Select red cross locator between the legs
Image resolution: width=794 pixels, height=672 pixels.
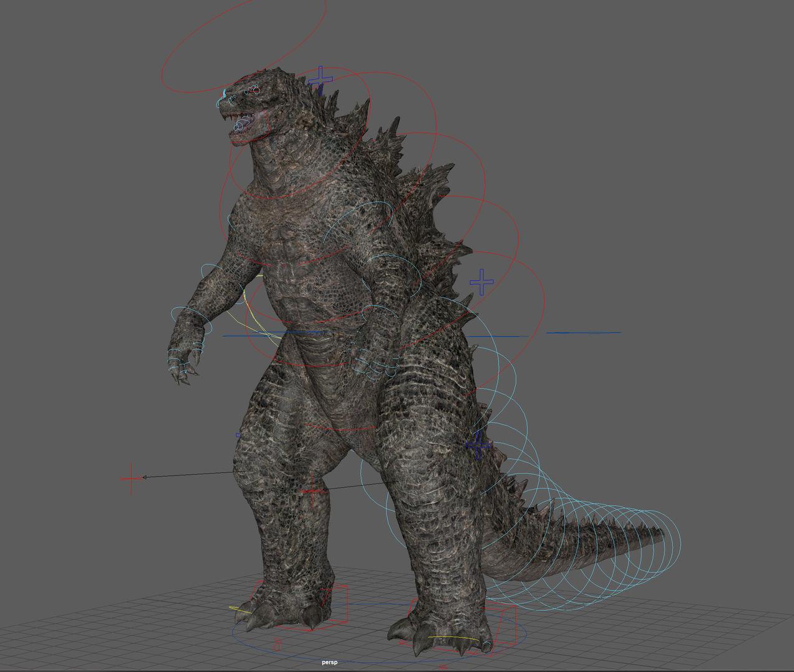tap(313, 492)
